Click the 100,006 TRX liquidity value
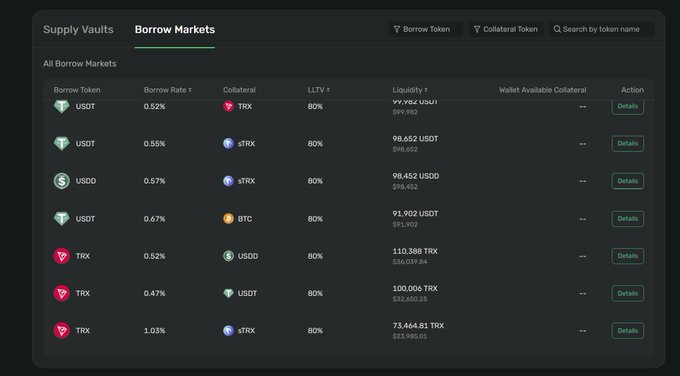Screen dimensions: 680x376 [415, 288]
